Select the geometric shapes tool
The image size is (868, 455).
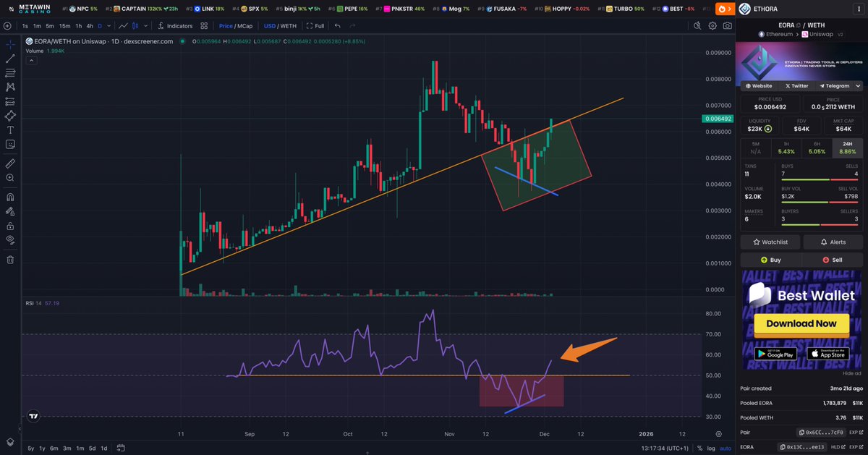(x=10, y=116)
